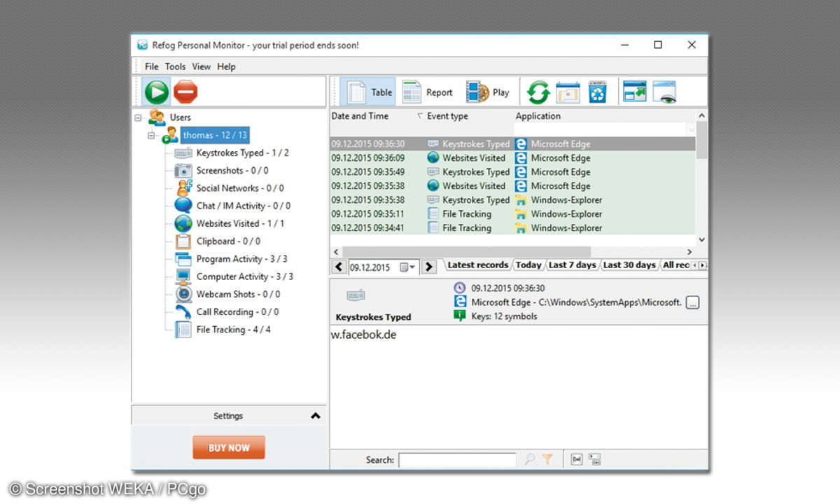840x504 pixels.
Task: Collapse the Settings panel with the chevron
Action: coord(316,416)
